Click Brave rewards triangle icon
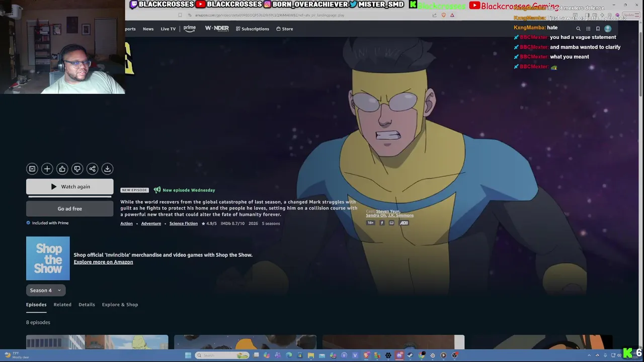Screen dimensions: 644x362 [x=452, y=15]
